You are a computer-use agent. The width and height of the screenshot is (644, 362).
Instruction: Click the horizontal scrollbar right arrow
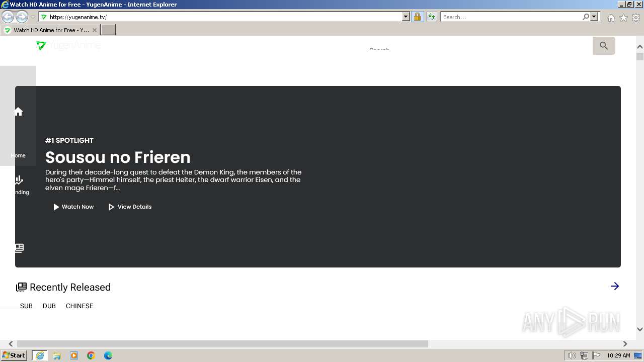625,344
